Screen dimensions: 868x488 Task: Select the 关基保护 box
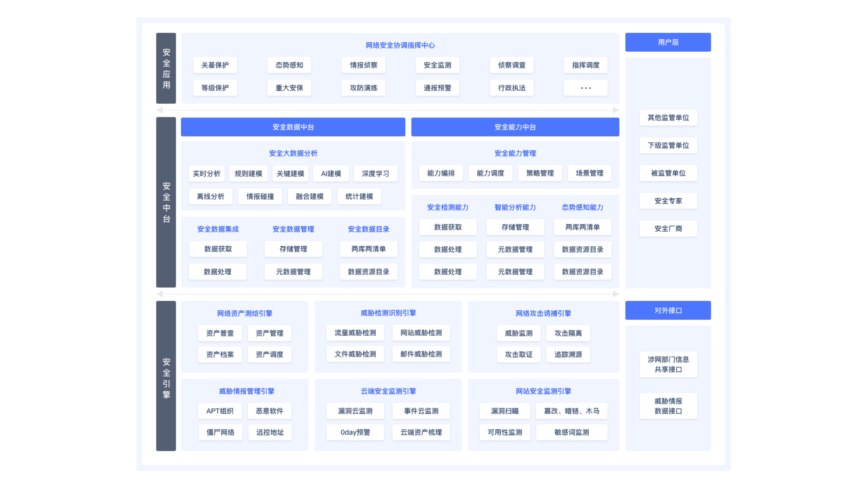click(x=215, y=65)
